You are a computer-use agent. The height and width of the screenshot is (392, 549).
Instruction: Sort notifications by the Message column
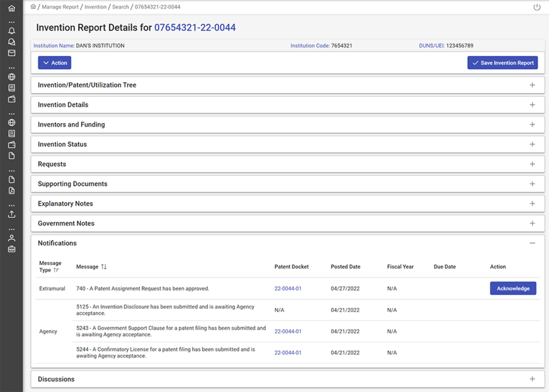104,267
